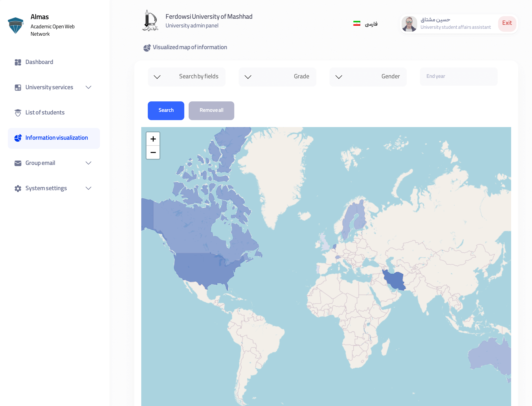Click the University services icon

18,87
